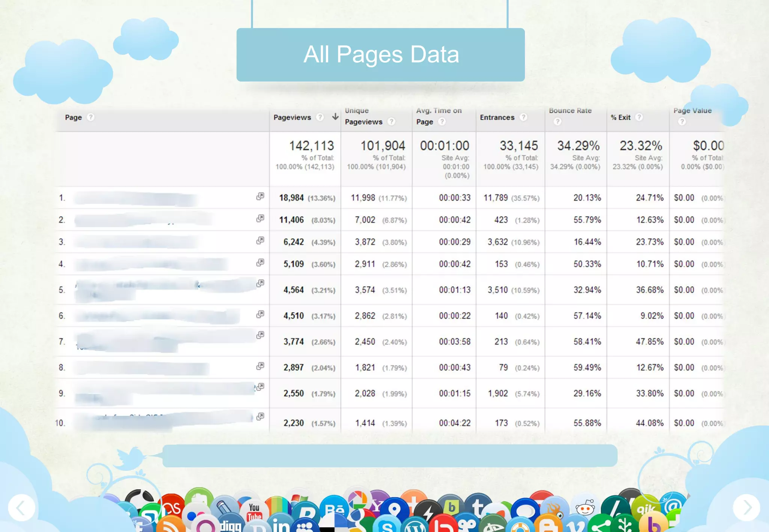Open row 2 page in new window
This screenshot has height=532, width=769.
tap(260, 218)
